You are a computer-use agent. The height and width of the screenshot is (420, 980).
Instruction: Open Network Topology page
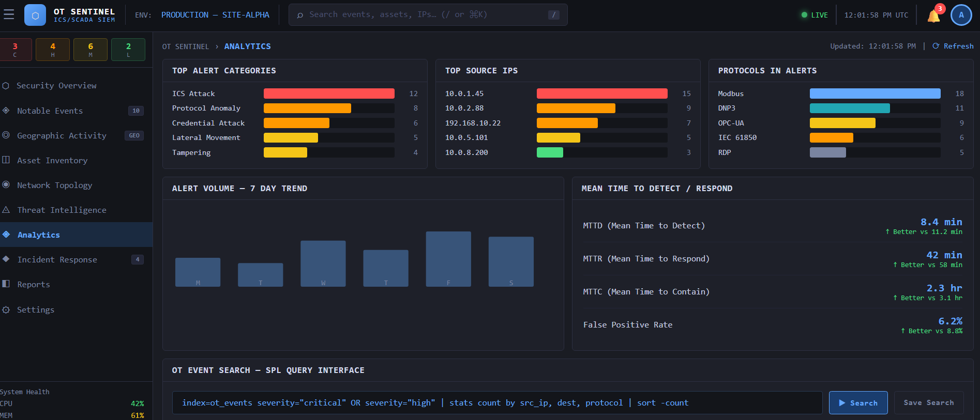pyautogui.click(x=76, y=185)
